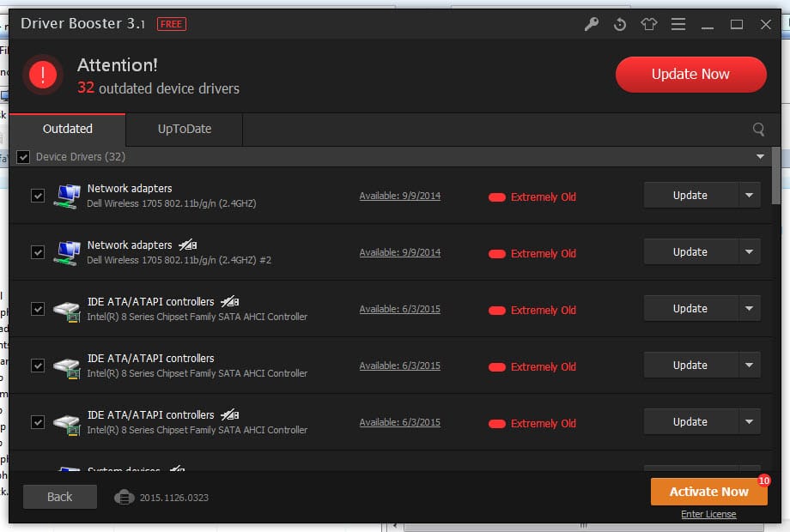The height and width of the screenshot is (532, 790).
Task: Click the search magnifier icon
Action: (759, 130)
